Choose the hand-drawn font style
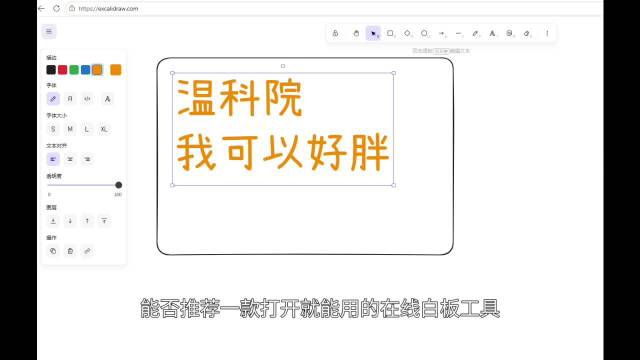640x360 pixels. click(x=53, y=99)
